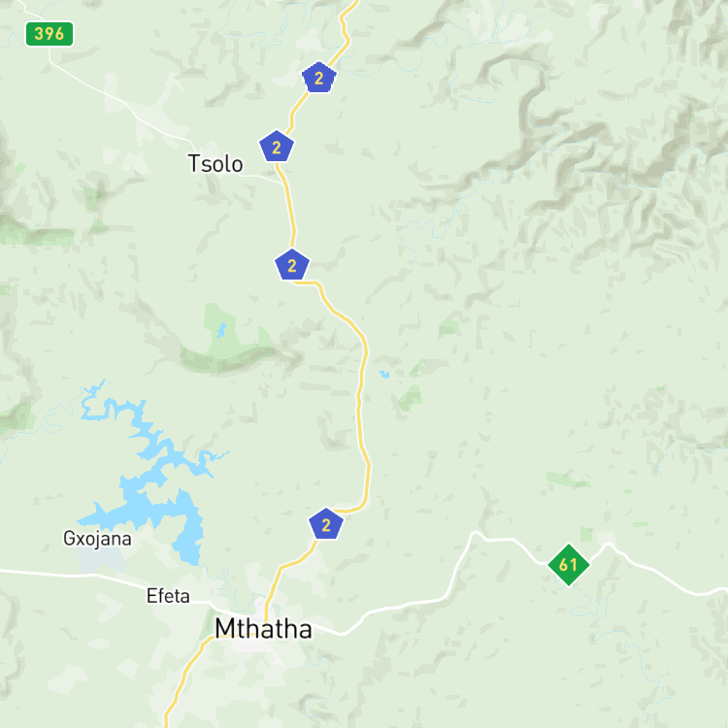Click the route 2 shield beside Tsolo

pyautogui.click(x=277, y=147)
